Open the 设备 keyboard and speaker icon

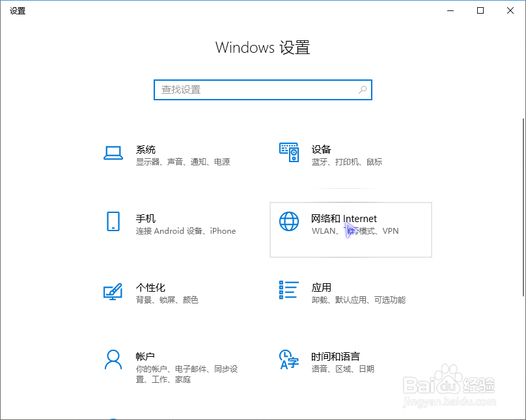point(289,152)
